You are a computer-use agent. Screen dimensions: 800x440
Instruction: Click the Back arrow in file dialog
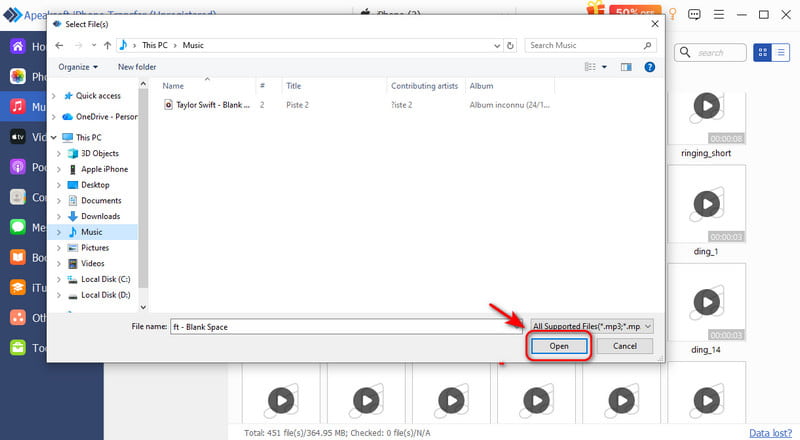coord(59,45)
